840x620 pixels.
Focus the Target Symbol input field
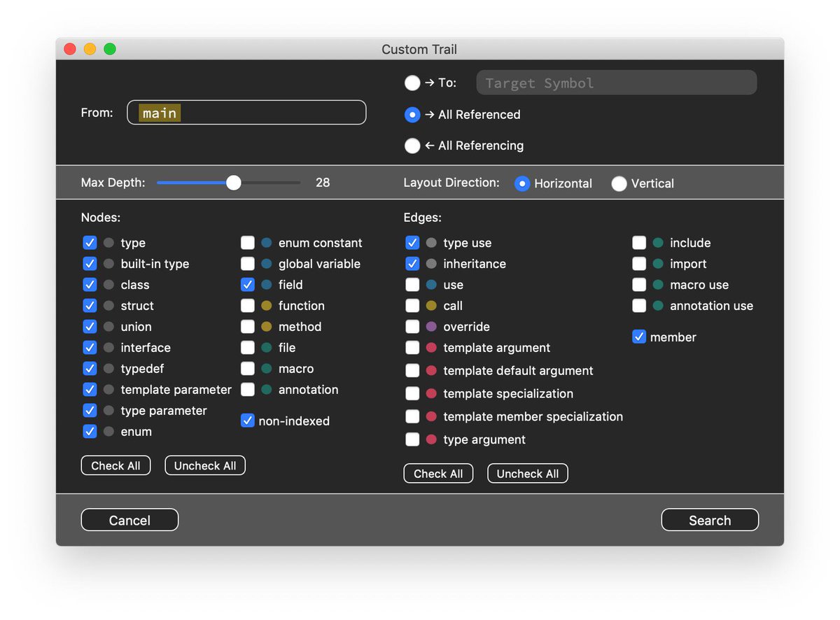(x=617, y=83)
